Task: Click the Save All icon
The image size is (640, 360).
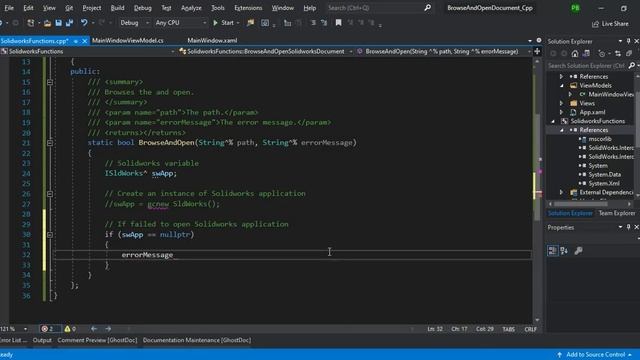Action: (x=69, y=23)
